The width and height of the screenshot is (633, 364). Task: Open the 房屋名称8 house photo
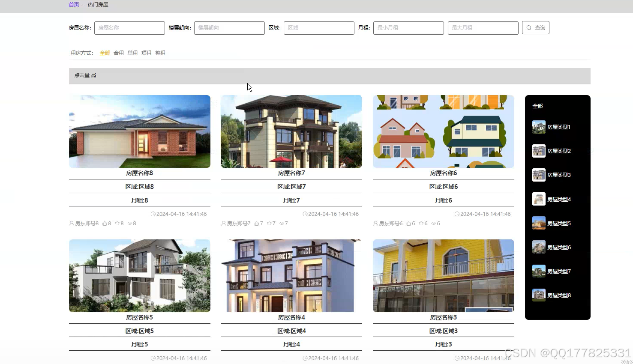tap(140, 131)
